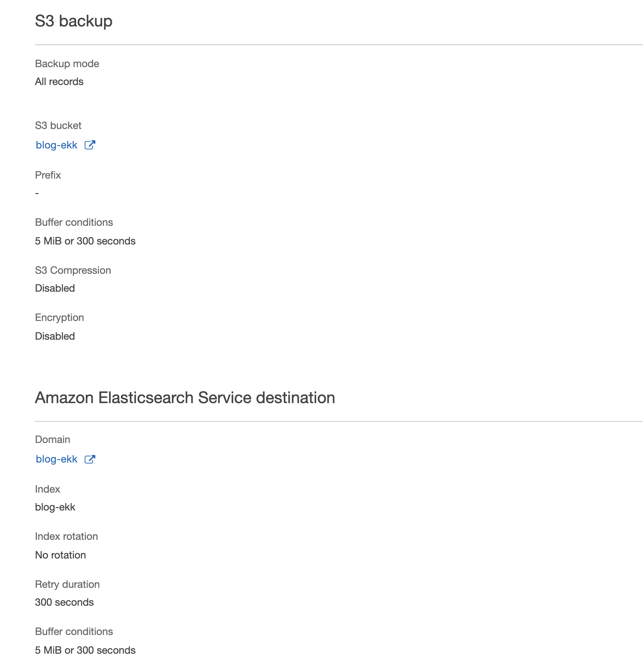Click the S3 Compression label
The height and width of the screenshot is (672, 643).
73,271
